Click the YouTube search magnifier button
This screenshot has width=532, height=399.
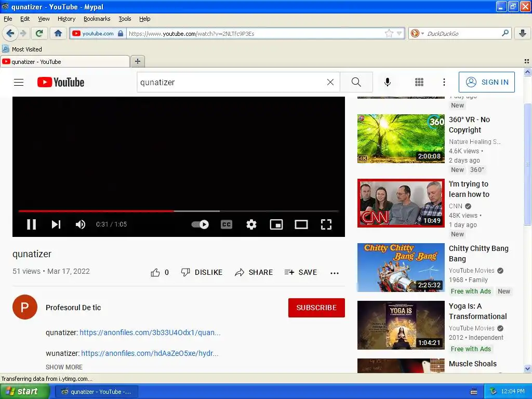356,82
